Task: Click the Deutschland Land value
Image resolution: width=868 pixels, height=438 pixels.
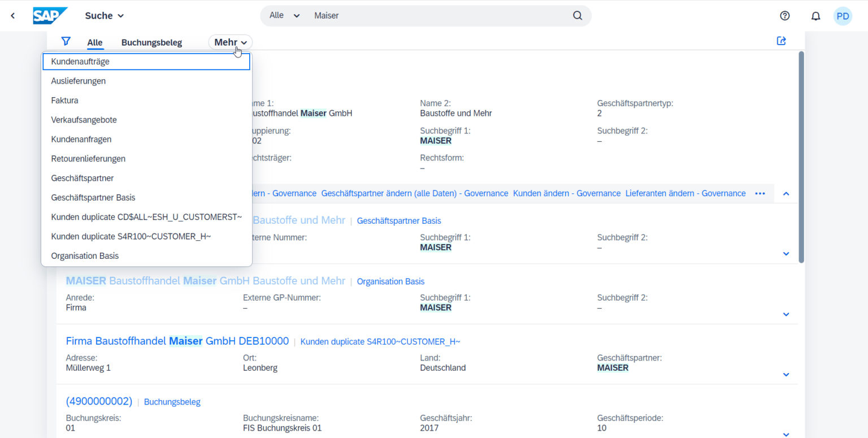Action: click(x=443, y=368)
